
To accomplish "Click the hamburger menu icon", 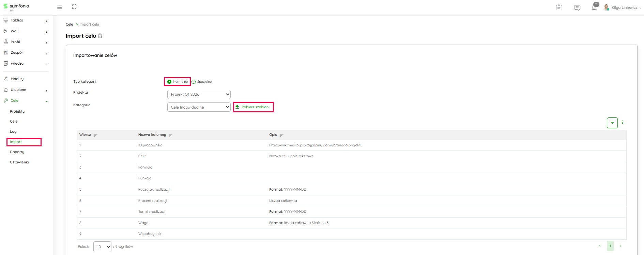I will [60, 7].
